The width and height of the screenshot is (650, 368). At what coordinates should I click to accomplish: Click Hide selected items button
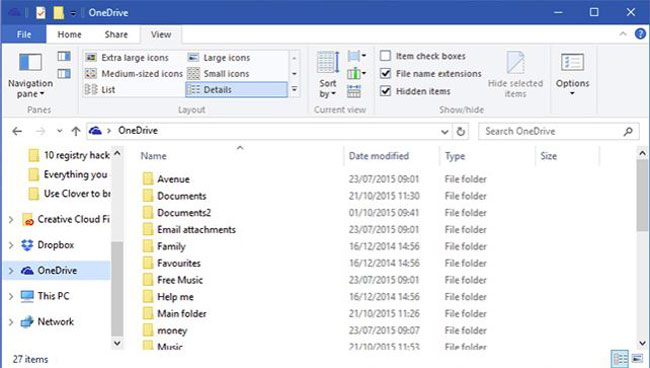point(515,75)
